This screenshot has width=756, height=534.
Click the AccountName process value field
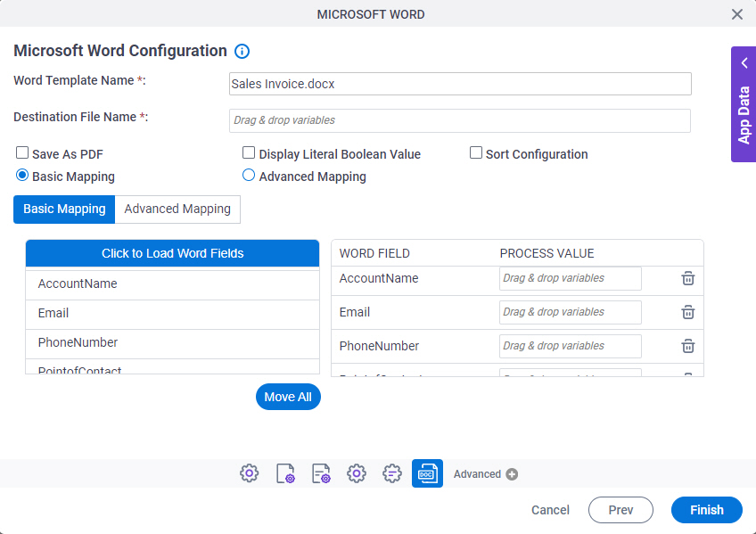571,278
